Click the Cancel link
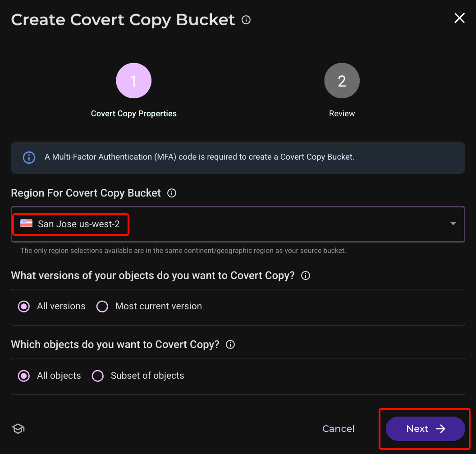This screenshot has width=476, height=454. coord(338,428)
